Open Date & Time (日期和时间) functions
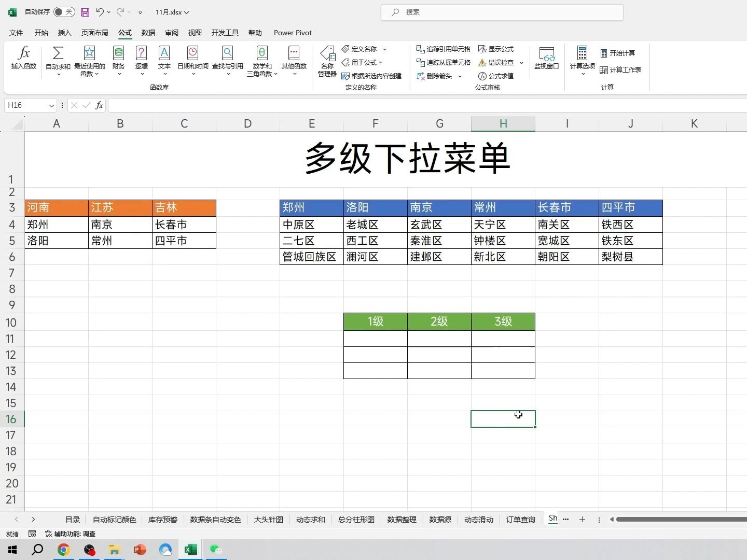 [193, 61]
